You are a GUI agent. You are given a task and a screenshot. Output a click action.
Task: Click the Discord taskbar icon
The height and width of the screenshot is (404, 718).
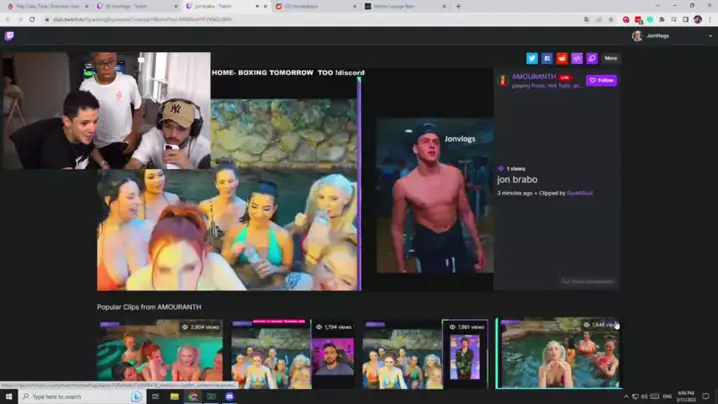(230, 396)
